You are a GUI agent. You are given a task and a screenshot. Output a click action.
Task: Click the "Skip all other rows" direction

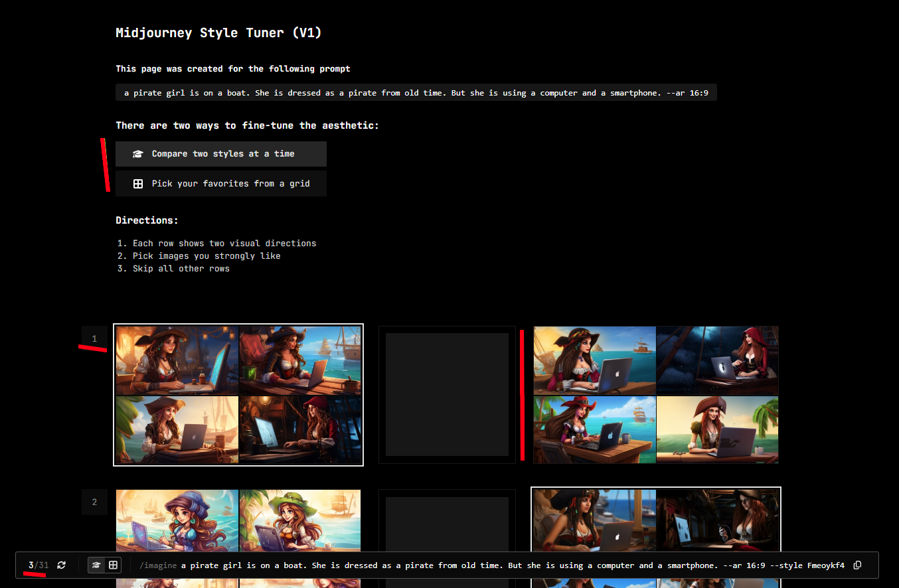181,269
